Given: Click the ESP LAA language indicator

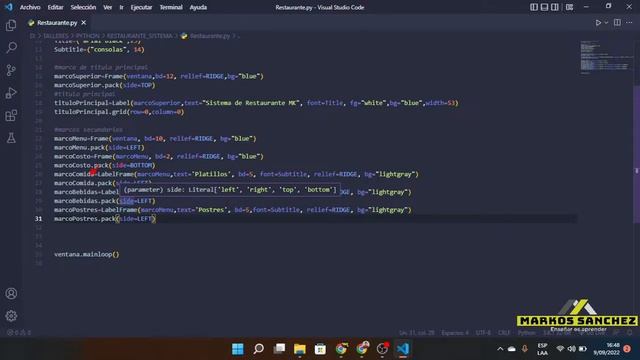Looking at the screenshot, I should click(x=542, y=349).
